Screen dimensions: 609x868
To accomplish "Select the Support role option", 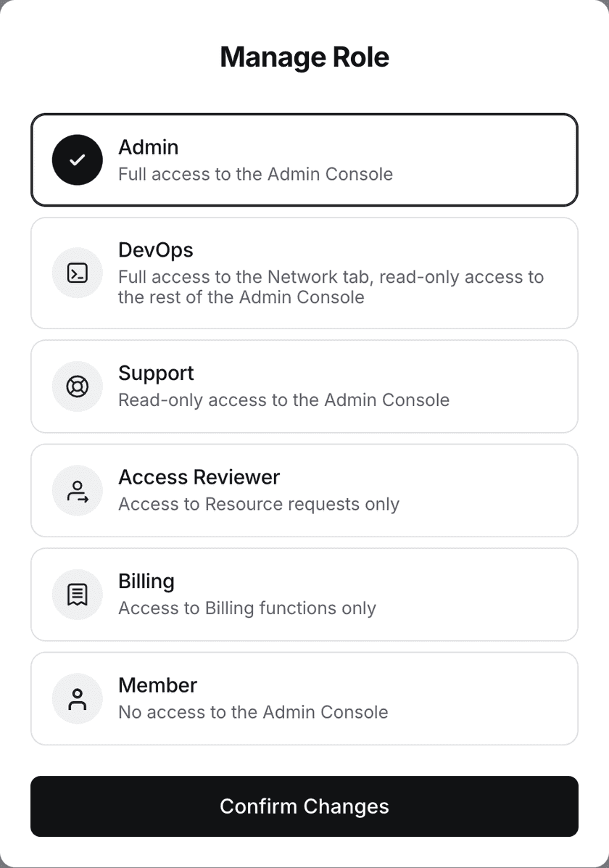I will 304,387.
